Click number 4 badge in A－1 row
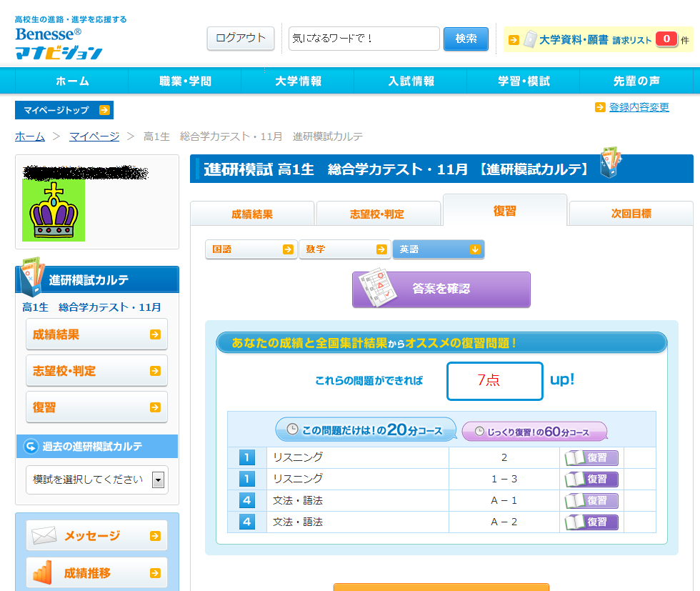 (x=247, y=500)
